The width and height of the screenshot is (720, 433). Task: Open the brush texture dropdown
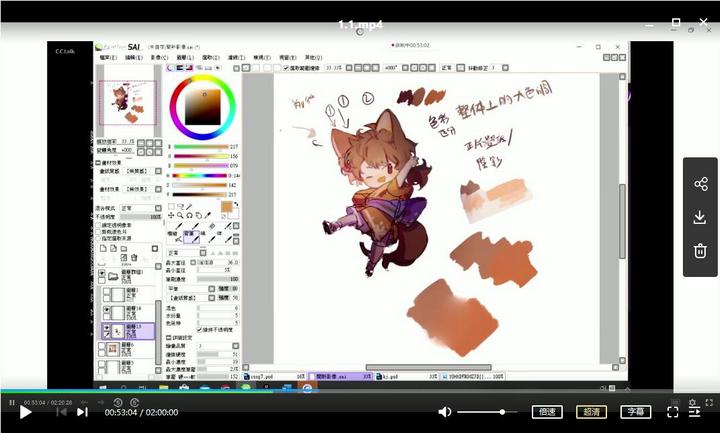click(x=191, y=298)
